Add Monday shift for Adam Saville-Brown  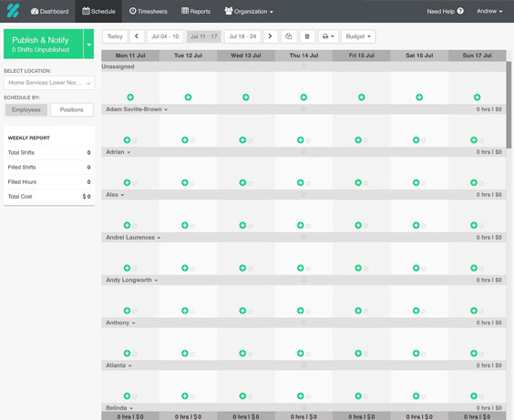pyautogui.click(x=127, y=140)
